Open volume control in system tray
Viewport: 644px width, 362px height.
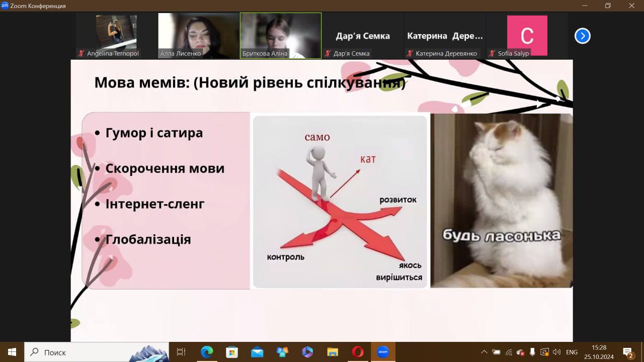click(556, 352)
